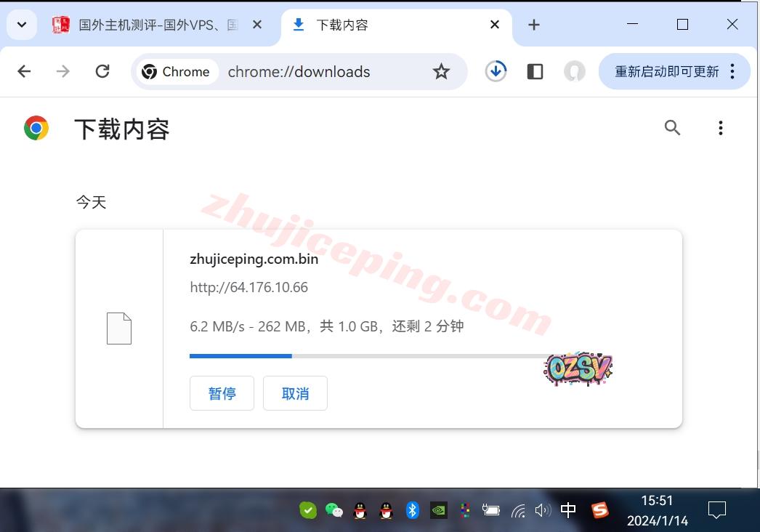Click the chrome://downloads address bar
The width and height of the screenshot is (760, 532).
click(305, 71)
